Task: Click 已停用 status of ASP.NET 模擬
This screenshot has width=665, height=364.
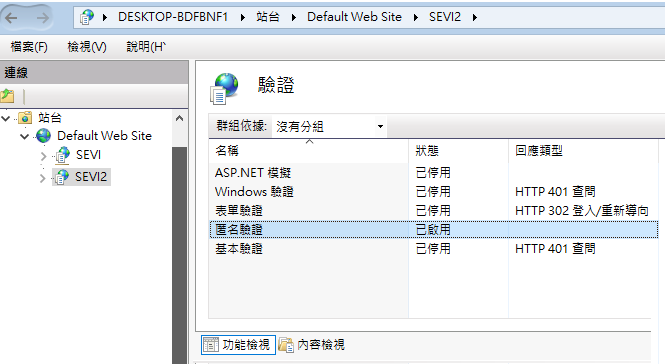Action: click(433, 173)
